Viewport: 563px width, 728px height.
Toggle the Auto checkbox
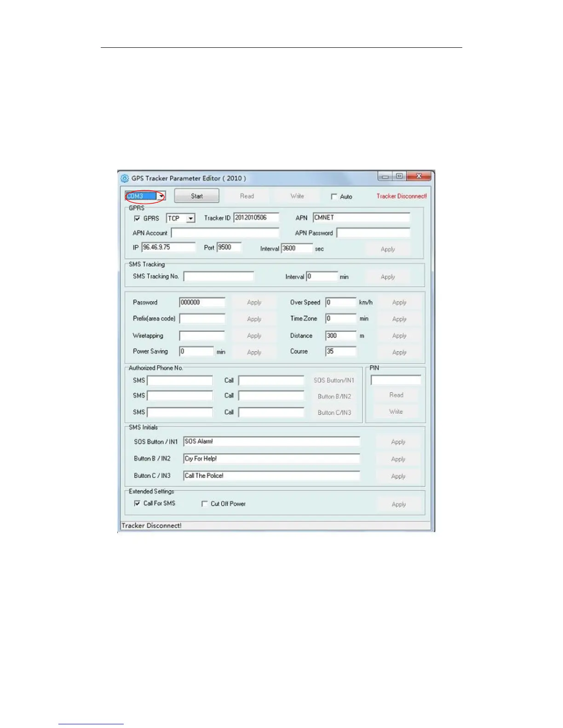(x=334, y=197)
